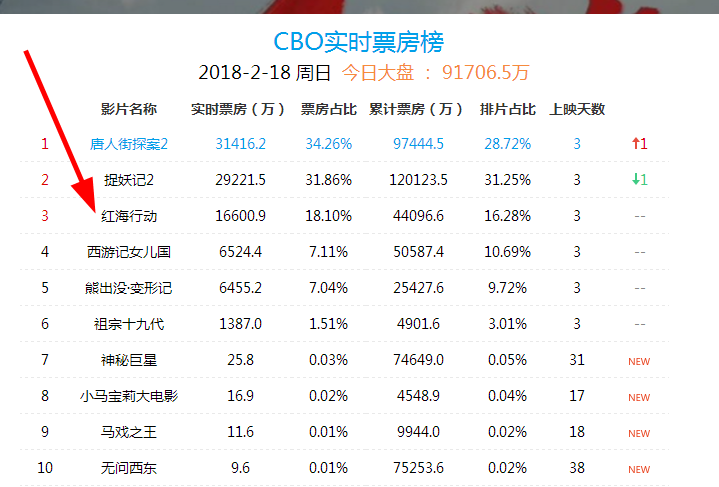Click the red rank number 3
The image size is (719, 487).
point(45,216)
